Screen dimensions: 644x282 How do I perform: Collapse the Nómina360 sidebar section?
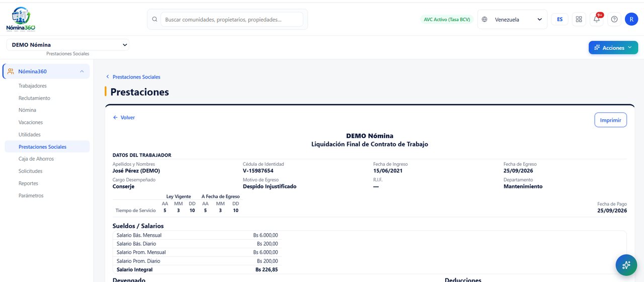pos(82,72)
